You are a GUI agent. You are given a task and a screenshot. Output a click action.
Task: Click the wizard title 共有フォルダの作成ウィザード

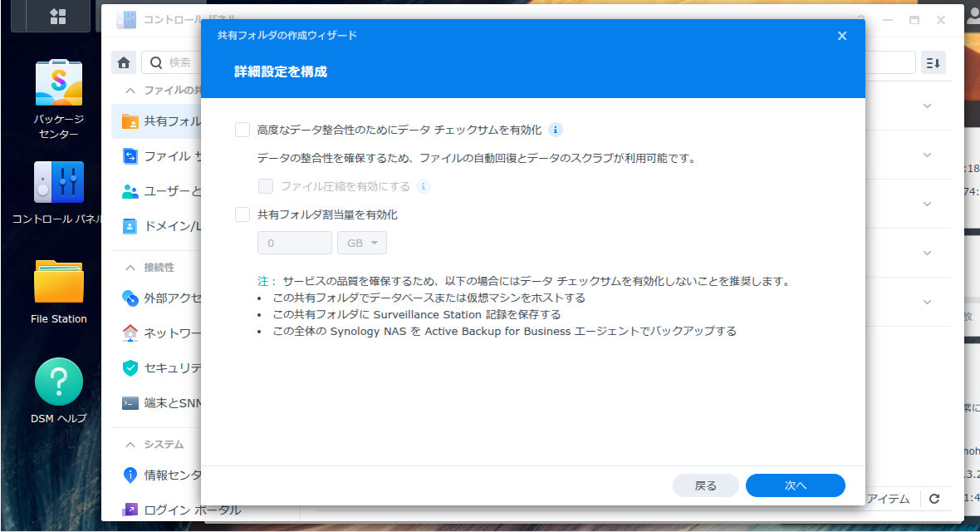pyautogui.click(x=287, y=36)
